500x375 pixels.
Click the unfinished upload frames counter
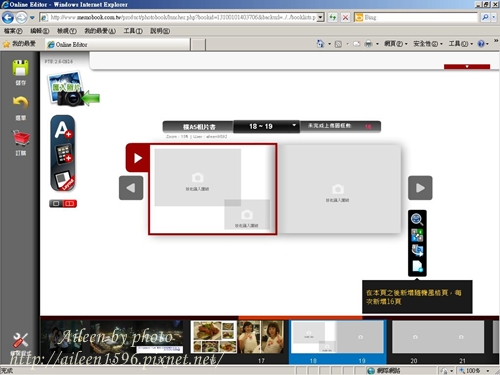point(340,126)
